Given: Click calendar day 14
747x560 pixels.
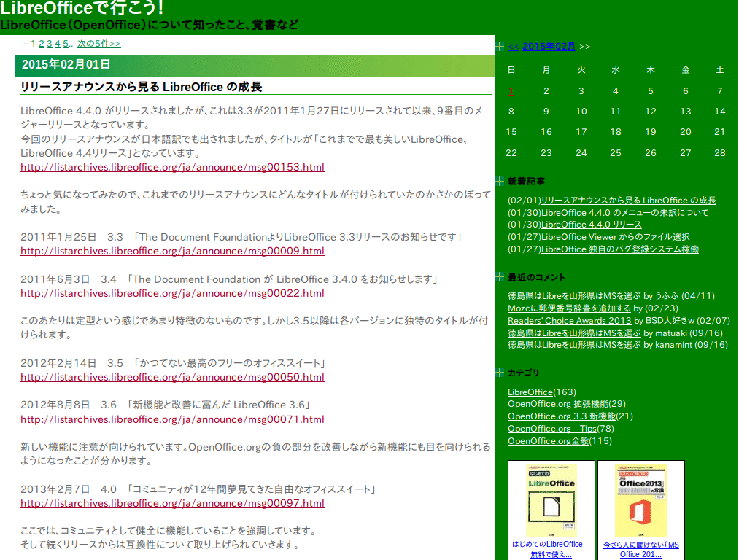Looking at the screenshot, I should (x=719, y=112).
